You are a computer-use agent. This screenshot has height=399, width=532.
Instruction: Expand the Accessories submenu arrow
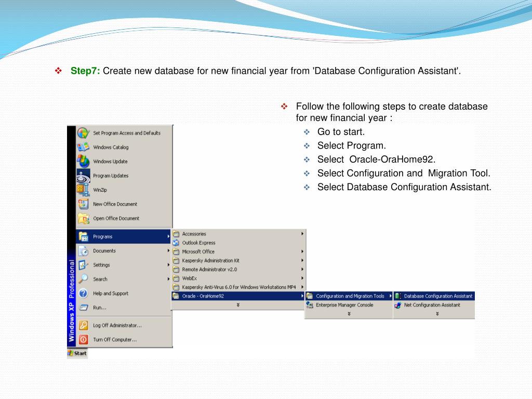pyautogui.click(x=302, y=234)
